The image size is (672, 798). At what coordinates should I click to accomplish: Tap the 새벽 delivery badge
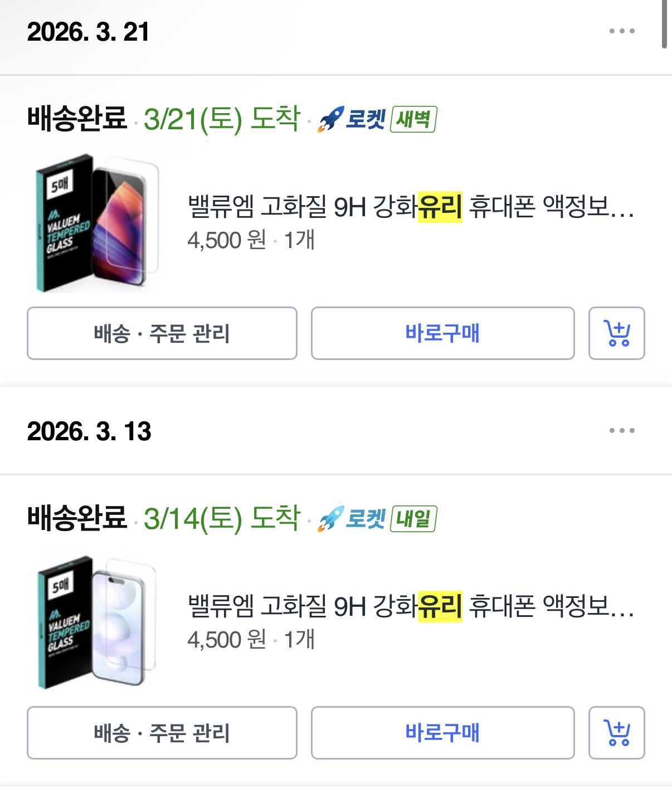413,119
